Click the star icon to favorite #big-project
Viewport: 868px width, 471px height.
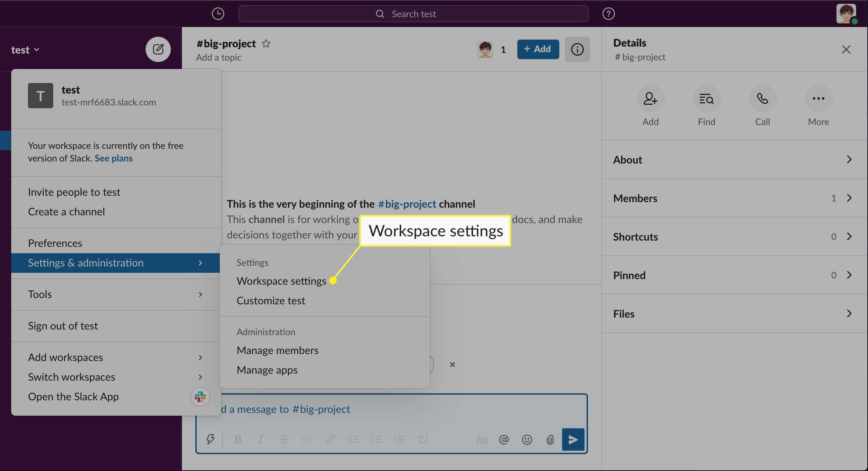(x=267, y=44)
